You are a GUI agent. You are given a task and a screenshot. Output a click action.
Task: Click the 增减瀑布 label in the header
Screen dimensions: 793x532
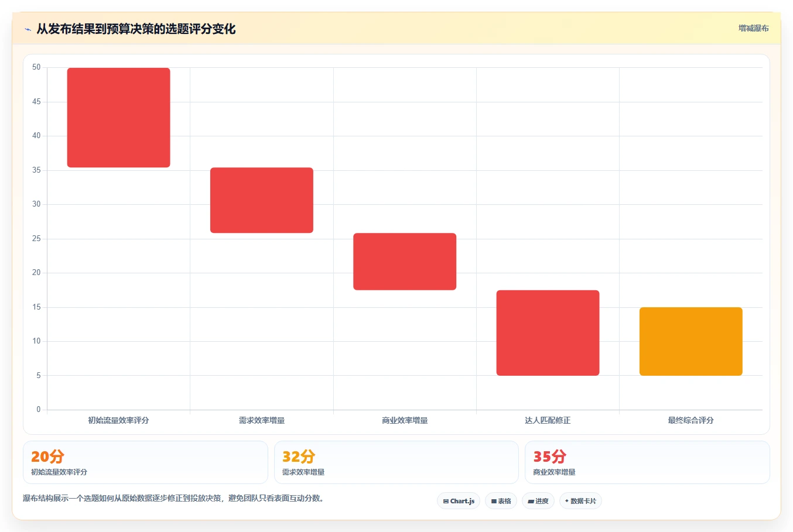(x=753, y=28)
